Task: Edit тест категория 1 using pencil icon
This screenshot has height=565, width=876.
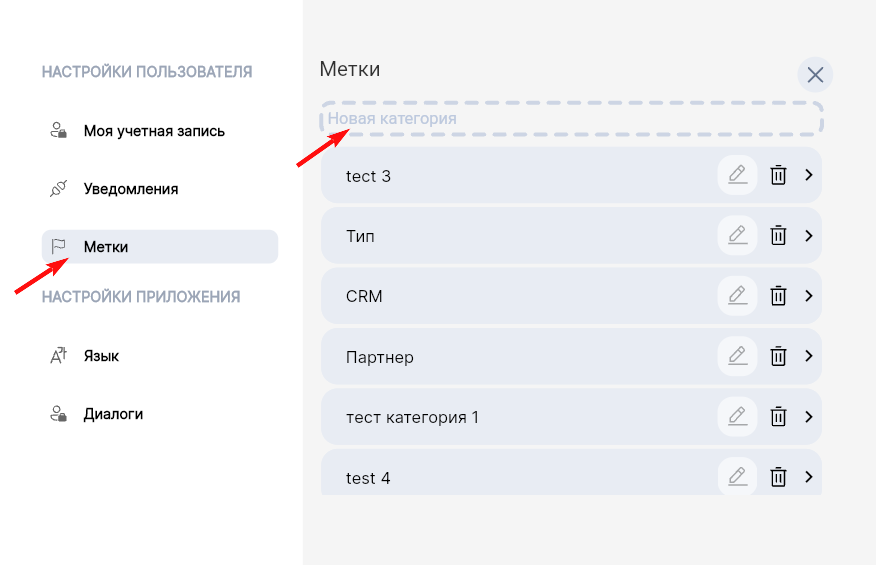Action: [x=737, y=416]
